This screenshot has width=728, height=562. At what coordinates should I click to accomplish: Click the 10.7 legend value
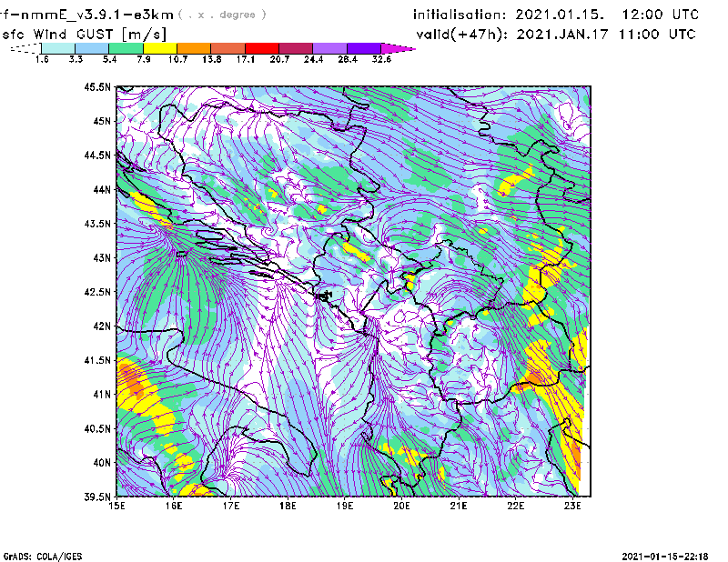click(x=177, y=59)
